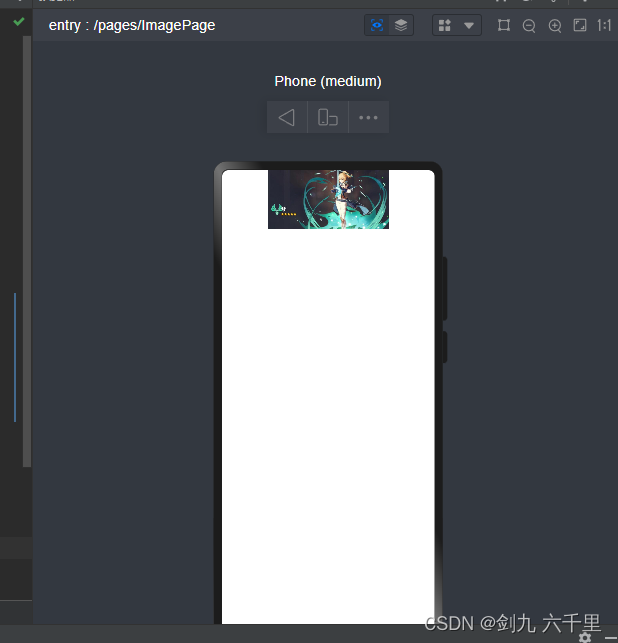Click the multi-device profile grid icon

click(445, 25)
